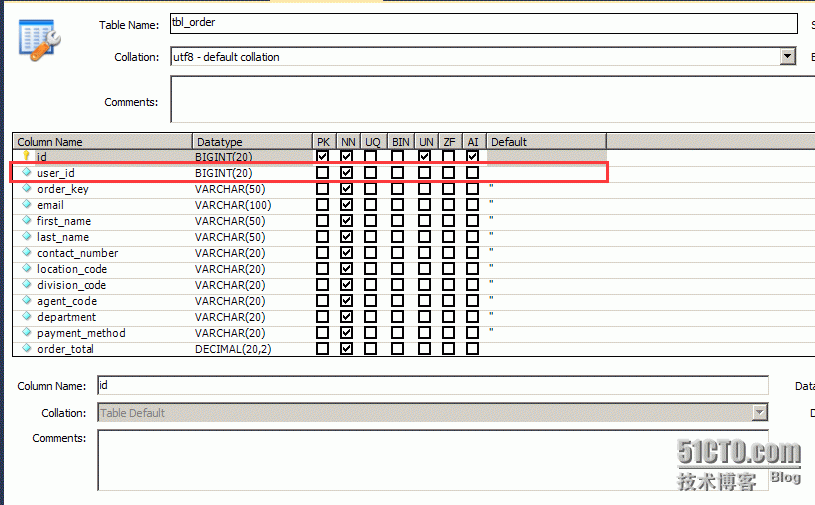Click the Table Name field containing tbl_order
815x505 pixels.
coord(483,23)
